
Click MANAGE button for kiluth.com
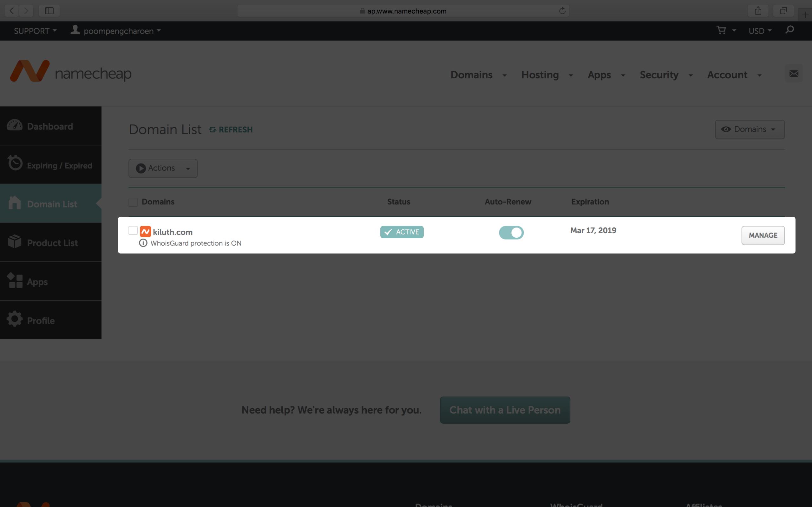pyautogui.click(x=763, y=235)
